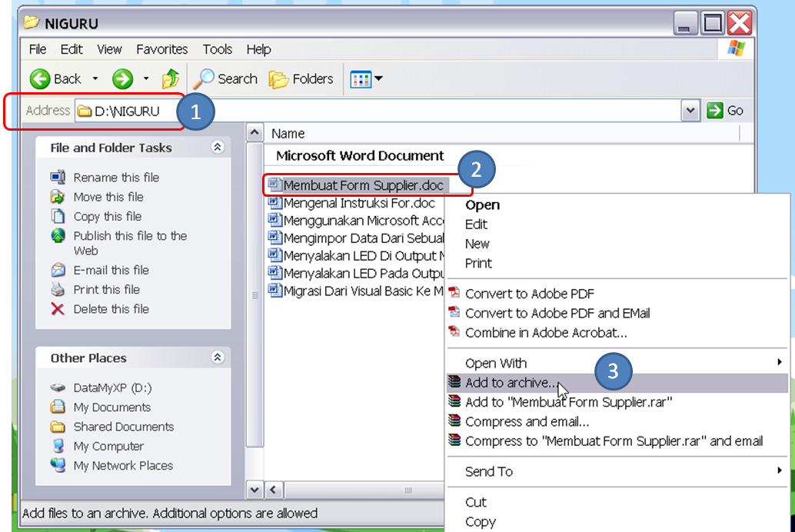Open My Network Places link
795x532 pixels.
[122, 465]
